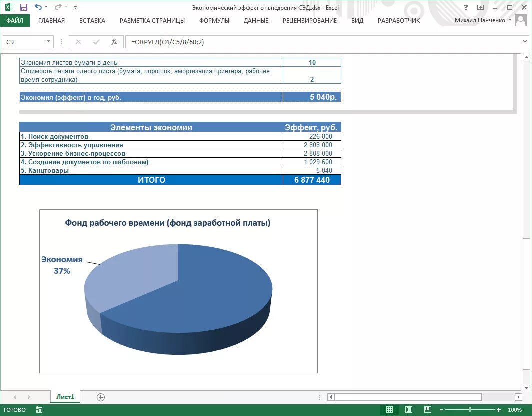The image size is (532, 416).
Task: Click the user profile avatar picture
Action: click(x=520, y=20)
